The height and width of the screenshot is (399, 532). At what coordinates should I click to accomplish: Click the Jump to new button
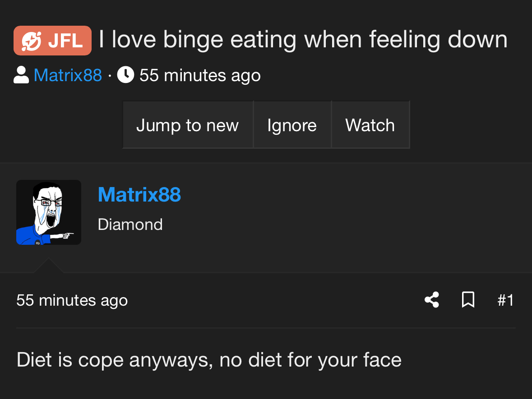[x=188, y=125]
